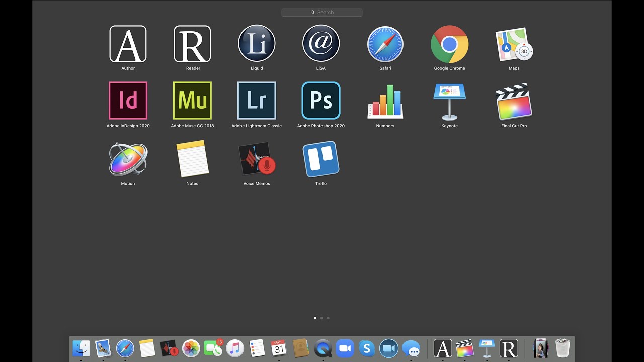This screenshot has width=644, height=362.
Task: Launch the LiSA app
Action: [x=321, y=44]
